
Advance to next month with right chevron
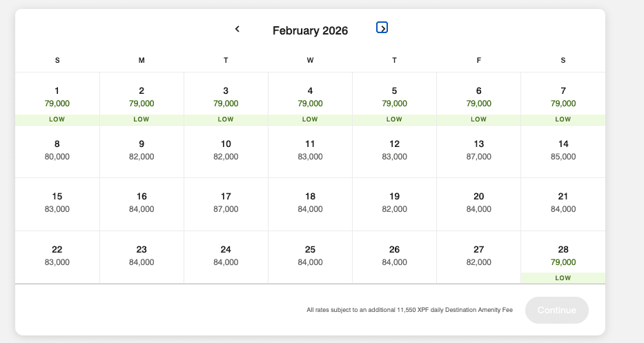(382, 28)
